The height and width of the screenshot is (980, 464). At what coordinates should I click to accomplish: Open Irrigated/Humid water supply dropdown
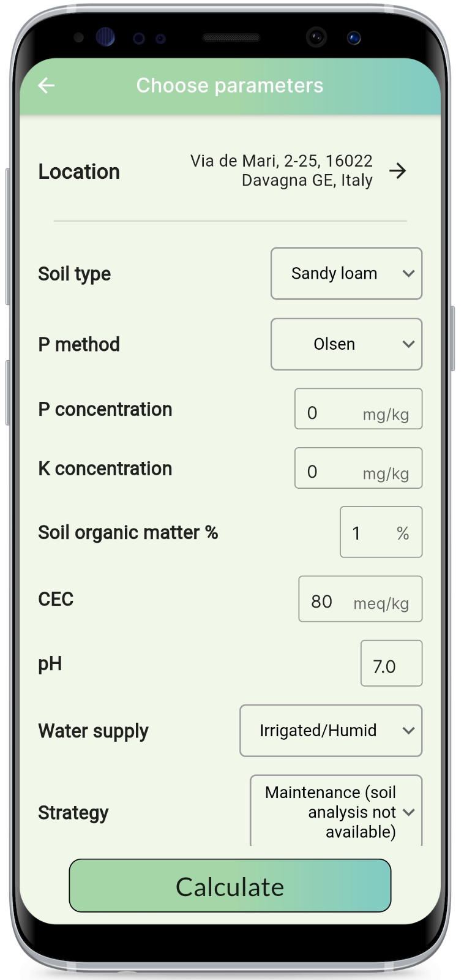pos(331,731)
